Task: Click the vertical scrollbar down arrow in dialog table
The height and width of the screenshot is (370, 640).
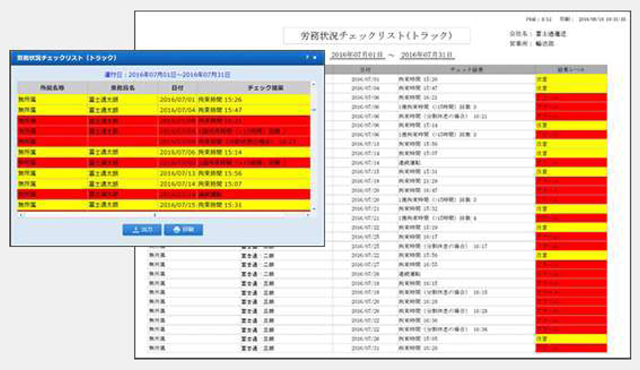Action: pos(313,209)
